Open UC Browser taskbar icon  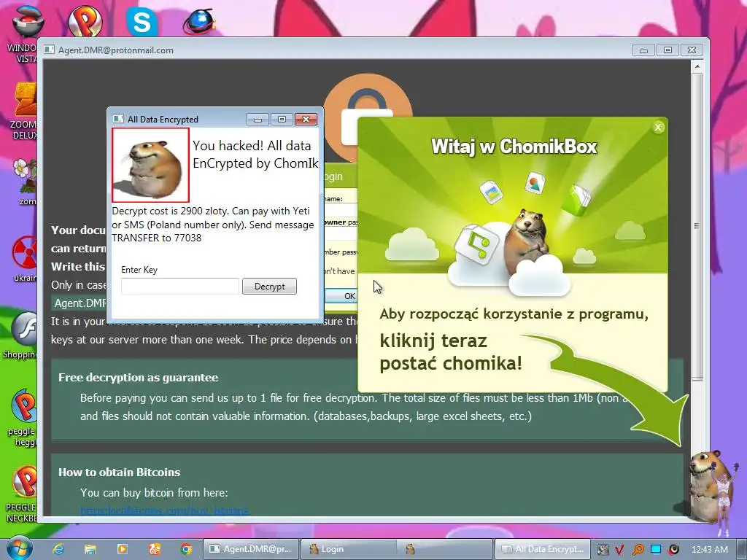(154, 549)
